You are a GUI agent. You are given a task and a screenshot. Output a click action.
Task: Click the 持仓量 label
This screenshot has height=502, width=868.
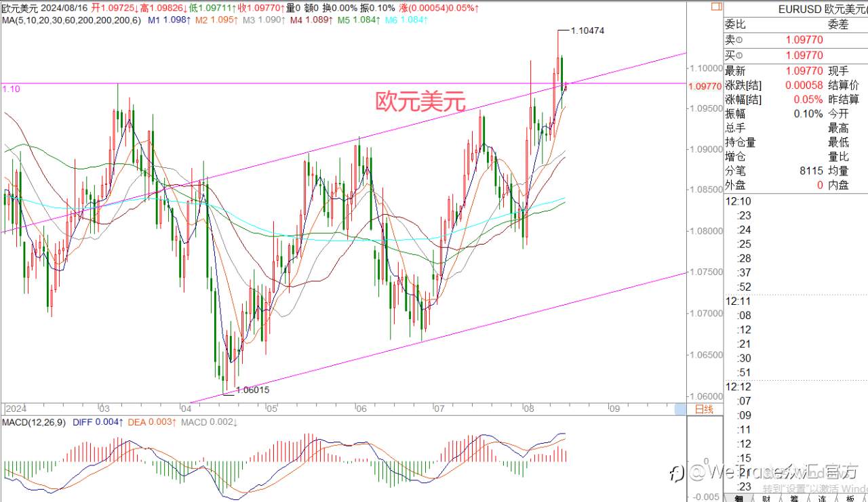tap(741, 142)
